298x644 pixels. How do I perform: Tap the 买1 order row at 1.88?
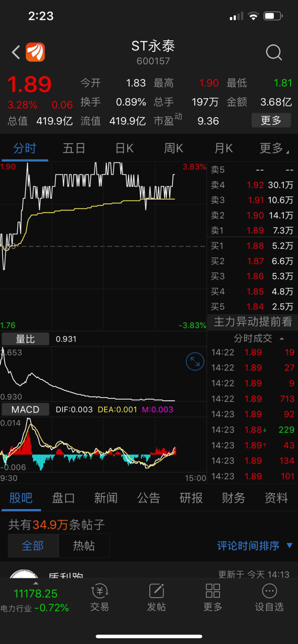[252, 246]
